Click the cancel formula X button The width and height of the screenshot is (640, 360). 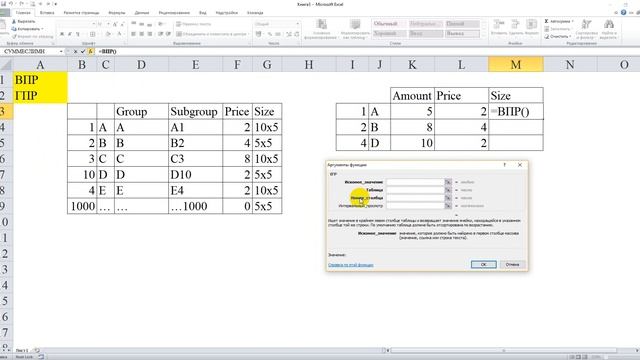click(x=76, y=51)
